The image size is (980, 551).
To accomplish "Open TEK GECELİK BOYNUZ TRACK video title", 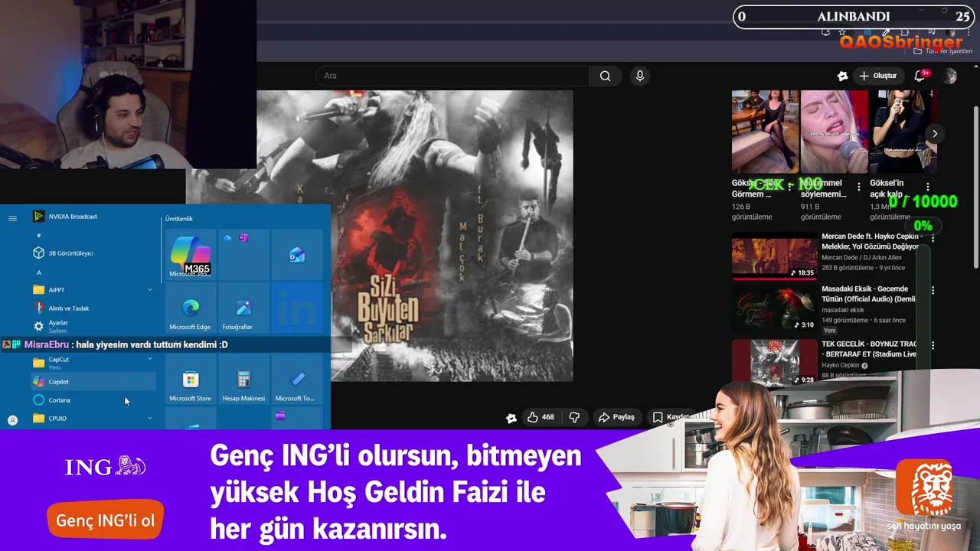I will click(x=869, y=349).
